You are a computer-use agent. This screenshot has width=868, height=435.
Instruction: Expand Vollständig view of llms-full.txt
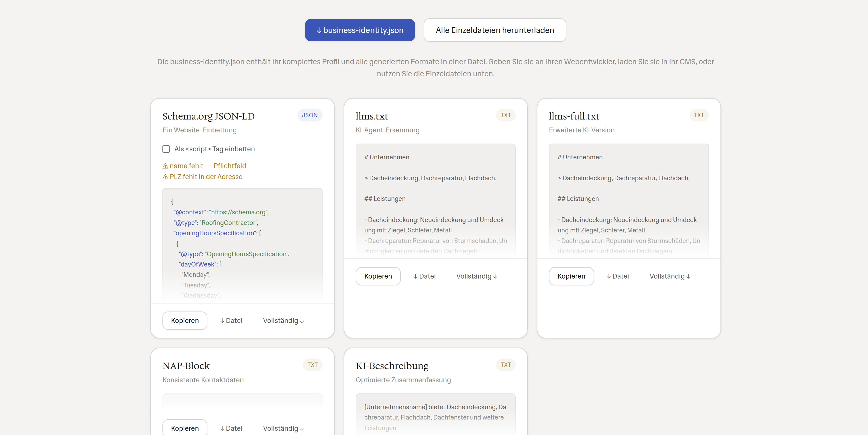pos(670,276)
